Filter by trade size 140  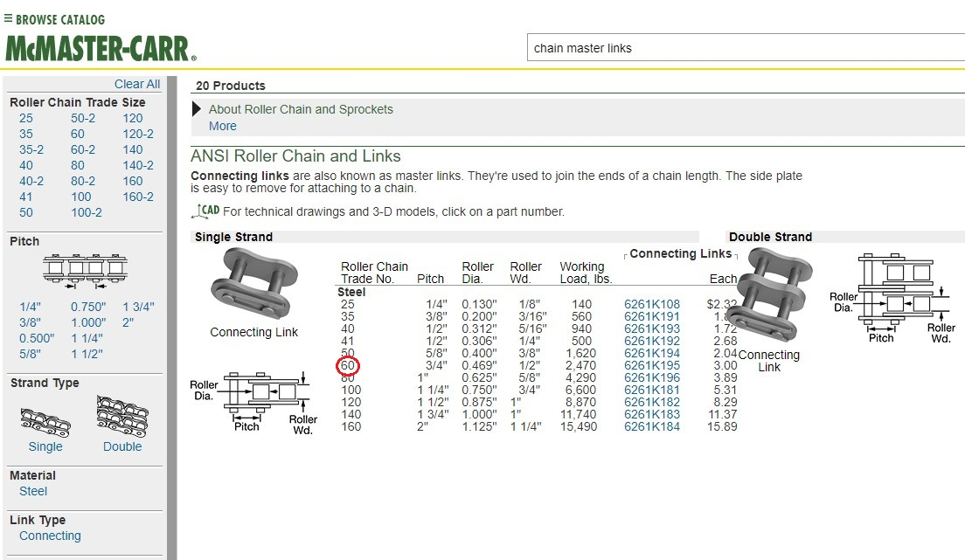point(132,149)
